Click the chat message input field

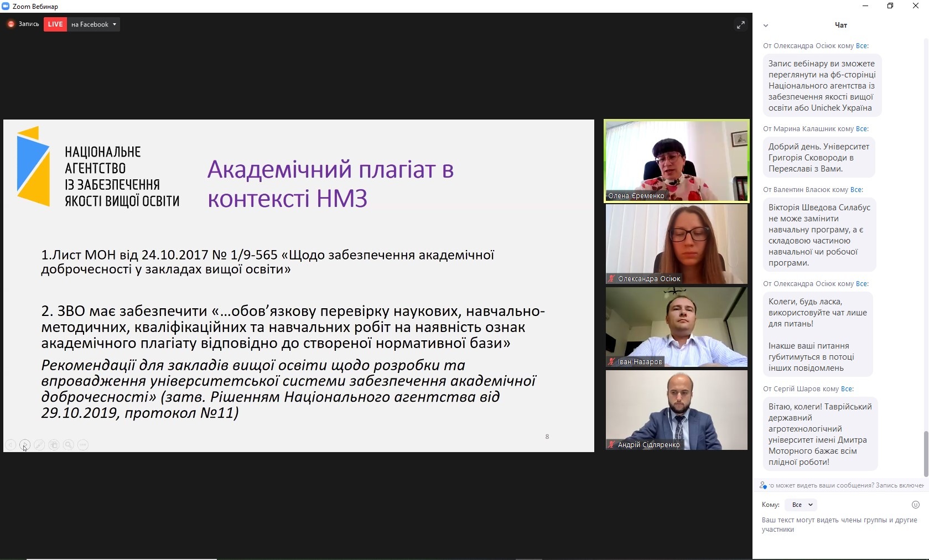[x=840, y=525]
